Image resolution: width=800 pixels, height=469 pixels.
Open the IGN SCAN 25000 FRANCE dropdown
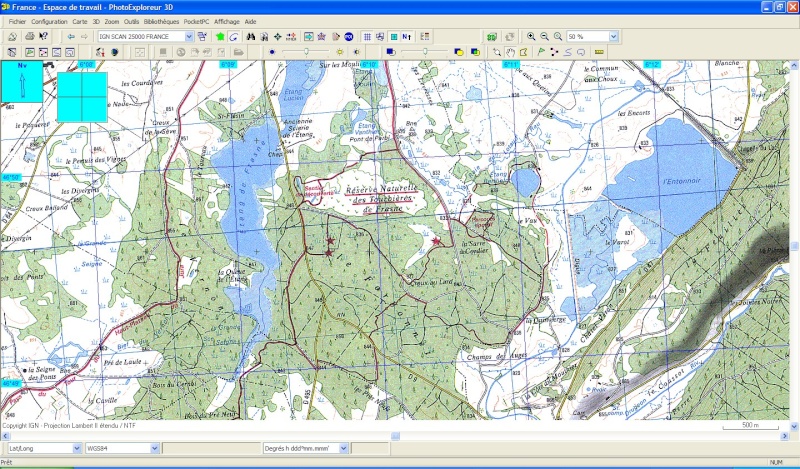click(x=189, y=37)
